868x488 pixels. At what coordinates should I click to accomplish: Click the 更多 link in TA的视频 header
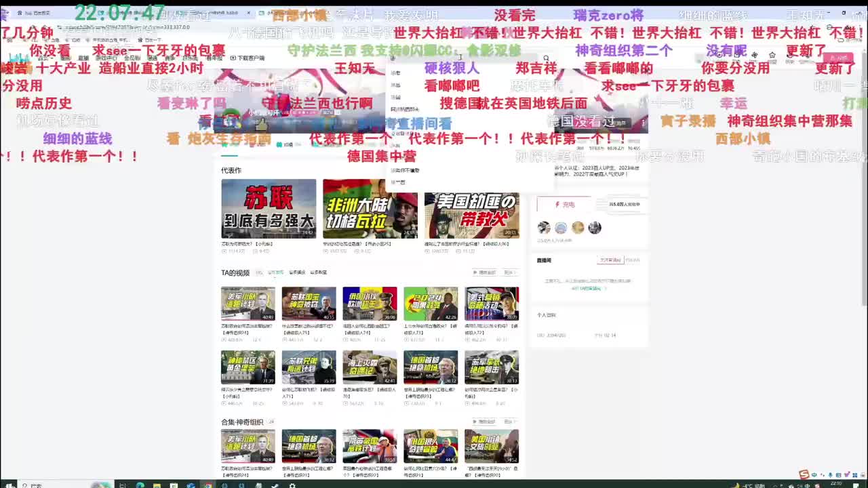click(510, 272)
